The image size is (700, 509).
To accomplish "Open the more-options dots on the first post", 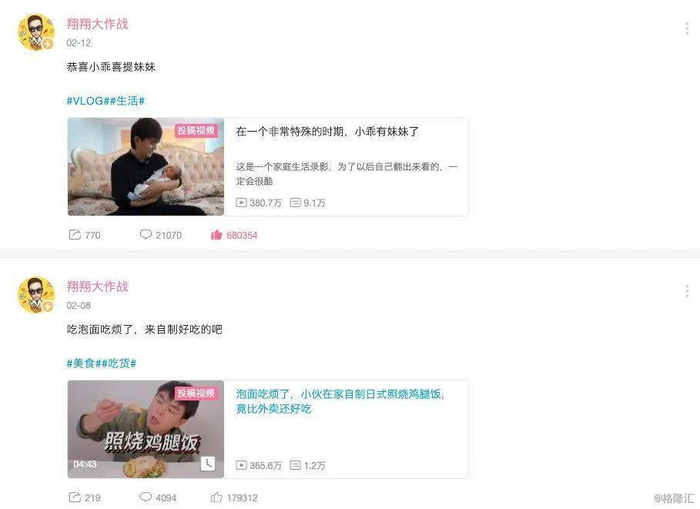I will coord(687,29).
